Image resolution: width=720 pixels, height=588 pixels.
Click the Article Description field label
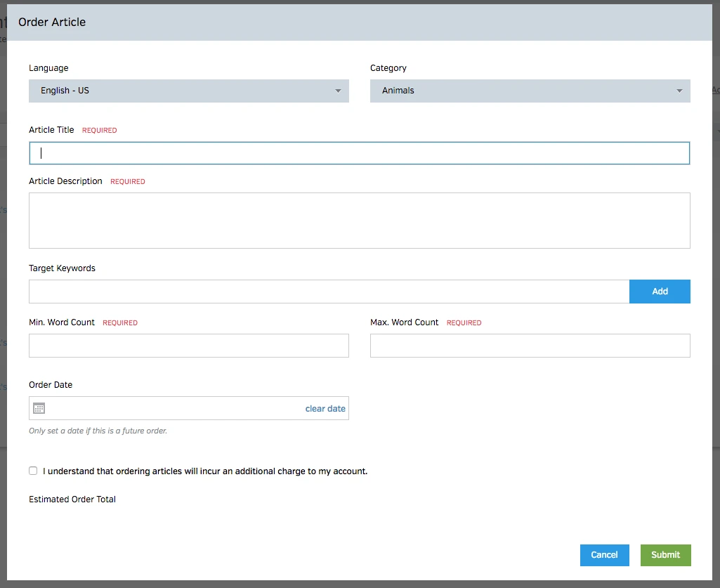pos(65,181)
